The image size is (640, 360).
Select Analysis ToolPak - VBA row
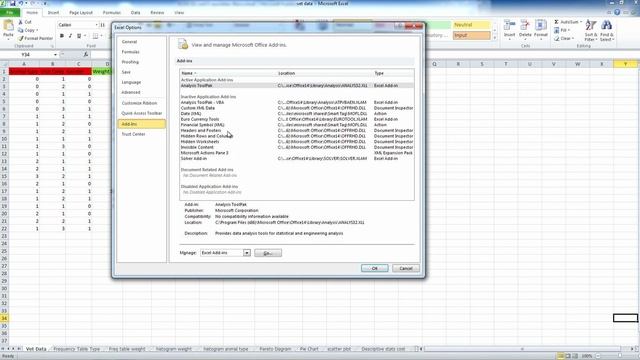coord(297,102)
